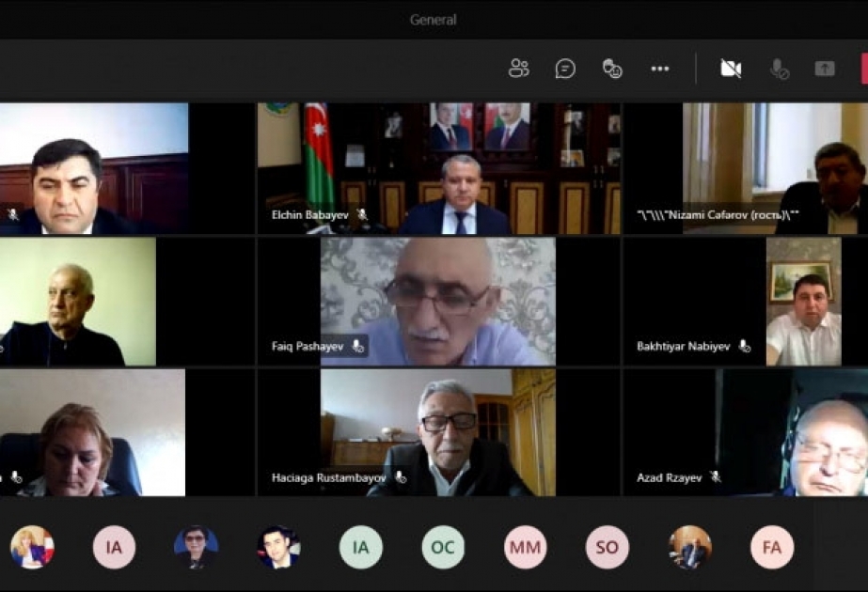The width and height of the screenshot is (868, 592).
Task: Click the dark-haired man's photo avatar
Action: click(x=278, y=547)
